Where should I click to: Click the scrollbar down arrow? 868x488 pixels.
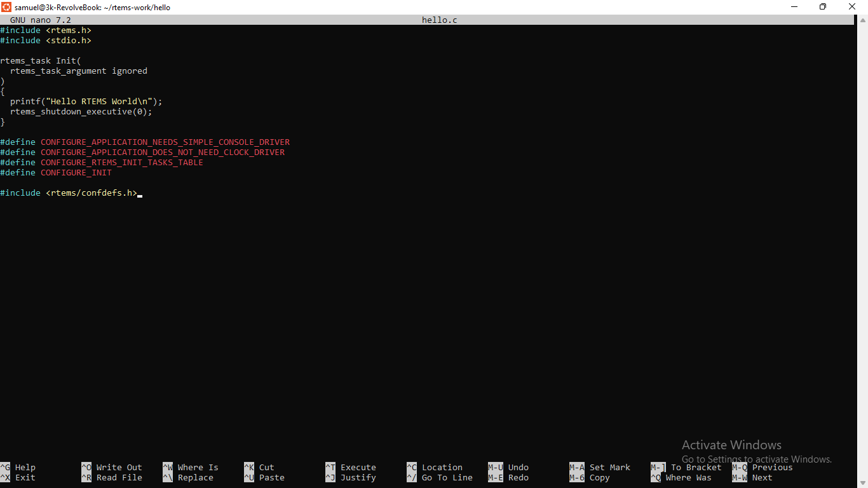click(862, 483)
